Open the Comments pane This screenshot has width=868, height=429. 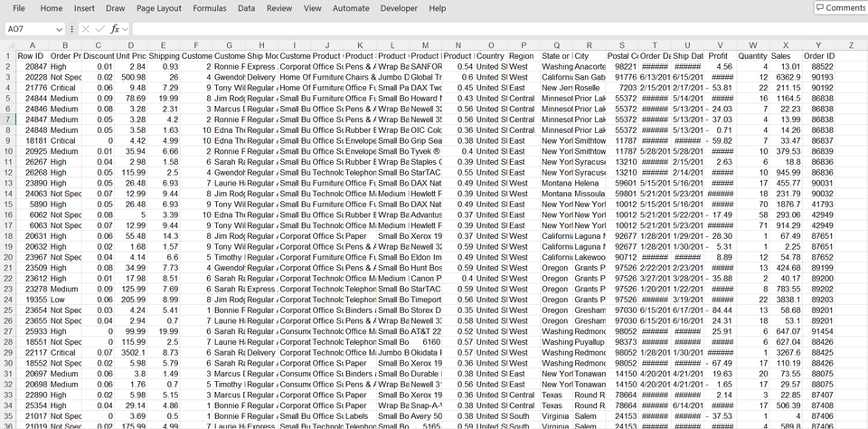tap(841, 8)
